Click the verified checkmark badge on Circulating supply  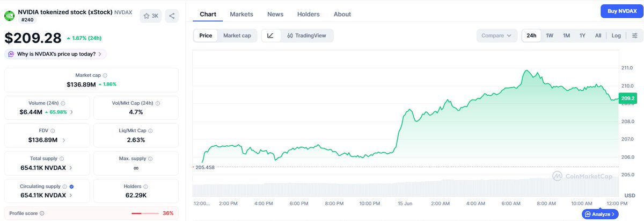(x=72, y=187)
